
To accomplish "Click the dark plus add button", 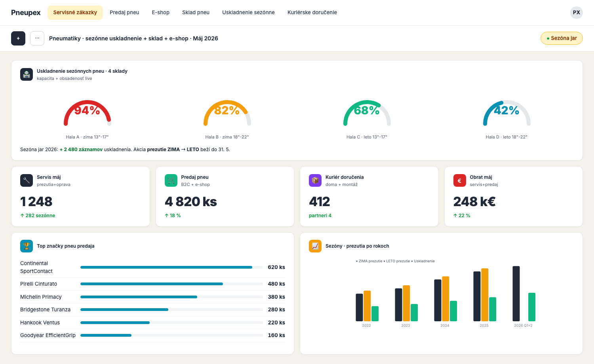I will tap(18, 38).
